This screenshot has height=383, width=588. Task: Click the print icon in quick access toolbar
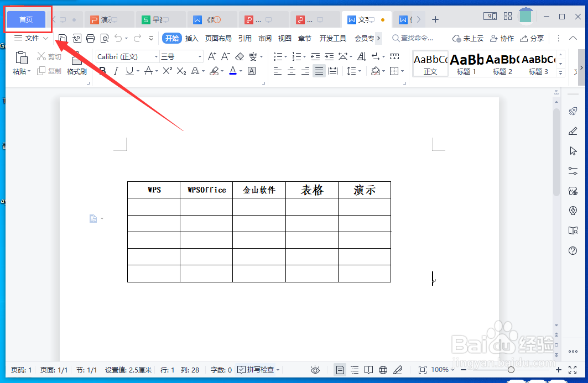90,38
